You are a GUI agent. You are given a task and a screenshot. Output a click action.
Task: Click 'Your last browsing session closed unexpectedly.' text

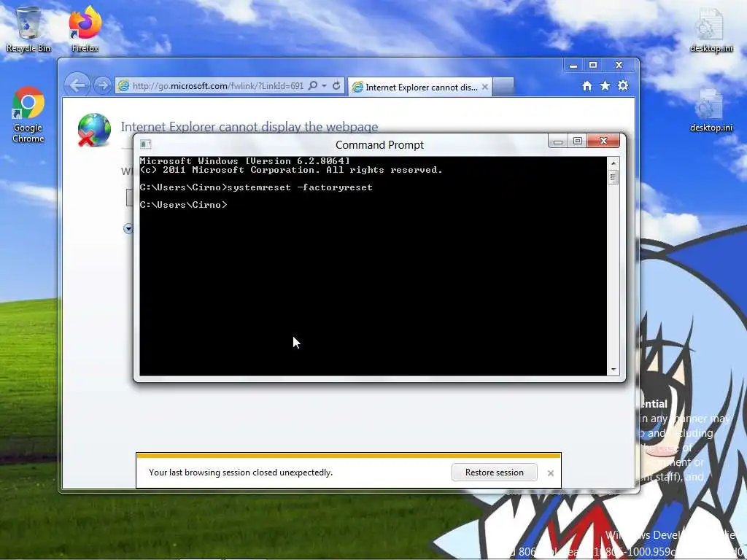(241, 472)
